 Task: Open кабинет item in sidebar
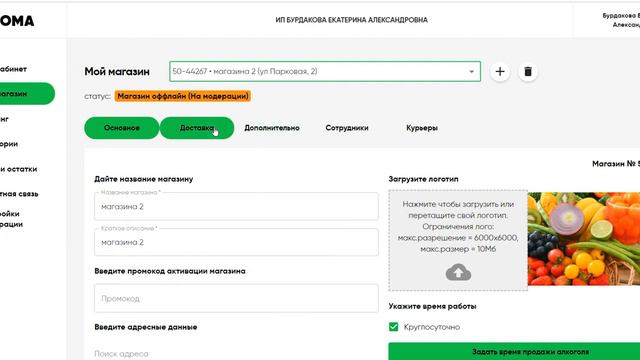(x=13, y=69)
